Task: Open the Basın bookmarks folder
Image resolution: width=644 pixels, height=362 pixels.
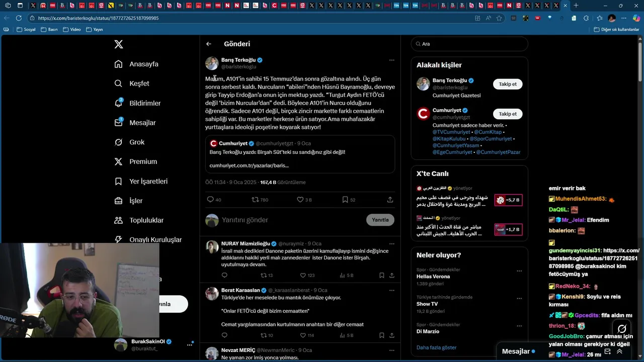Action: [49, 30]
